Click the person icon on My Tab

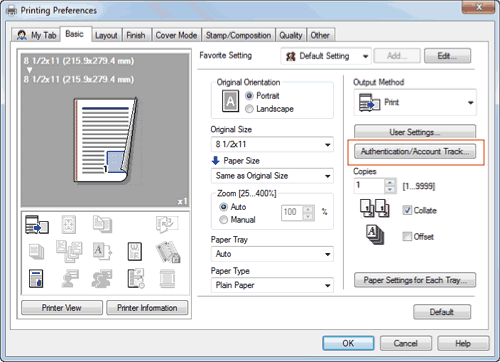22,35
